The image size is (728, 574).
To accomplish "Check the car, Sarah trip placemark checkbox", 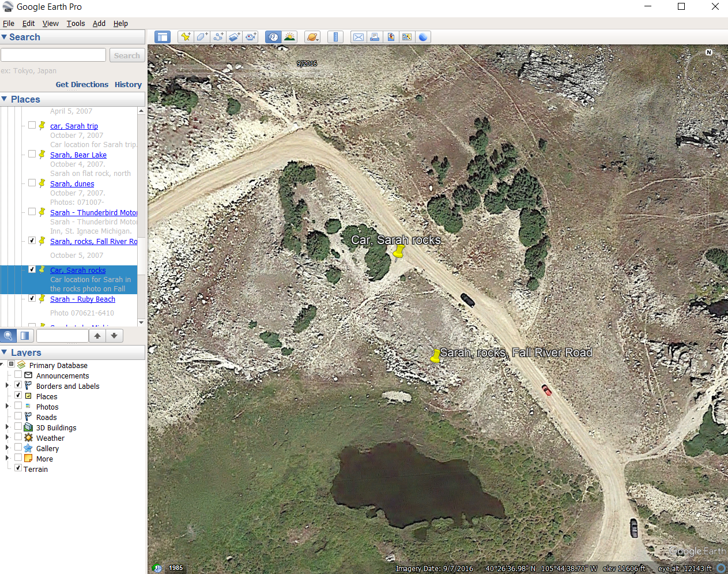I will tap(32, 125).
